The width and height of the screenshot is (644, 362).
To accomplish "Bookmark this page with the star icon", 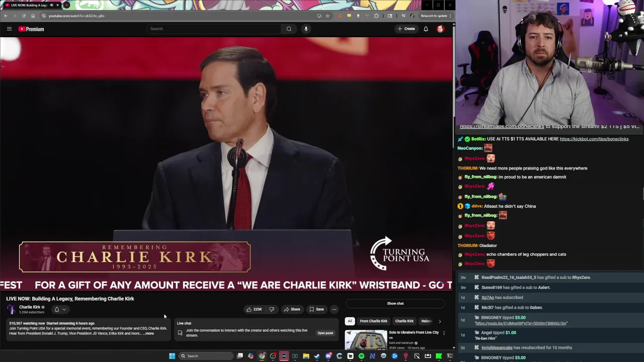I will tap(328, 16).
